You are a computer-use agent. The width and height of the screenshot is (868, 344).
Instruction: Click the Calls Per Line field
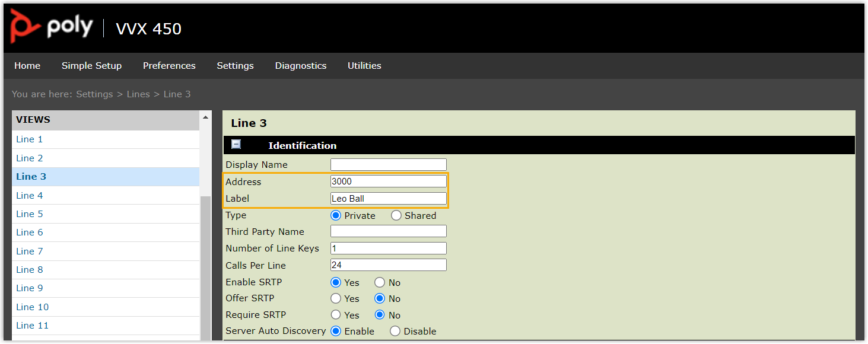tap(388, 265)
